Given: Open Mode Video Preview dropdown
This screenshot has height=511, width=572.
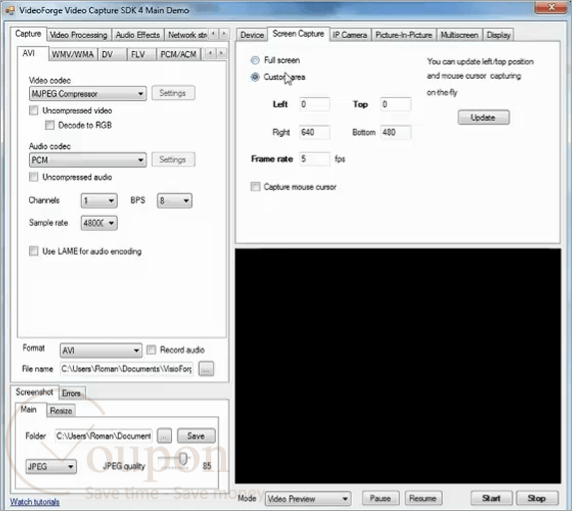Looking at the screenshot, I should [x=308, y=499].
